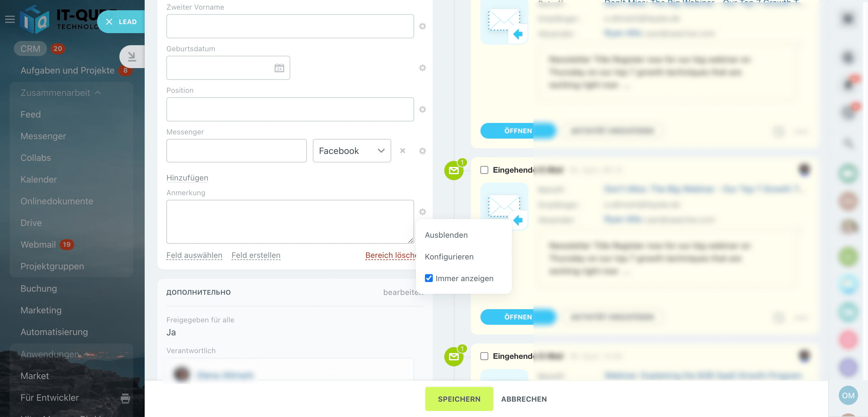Open the hamburger menu icon

[x=10, y=20]
